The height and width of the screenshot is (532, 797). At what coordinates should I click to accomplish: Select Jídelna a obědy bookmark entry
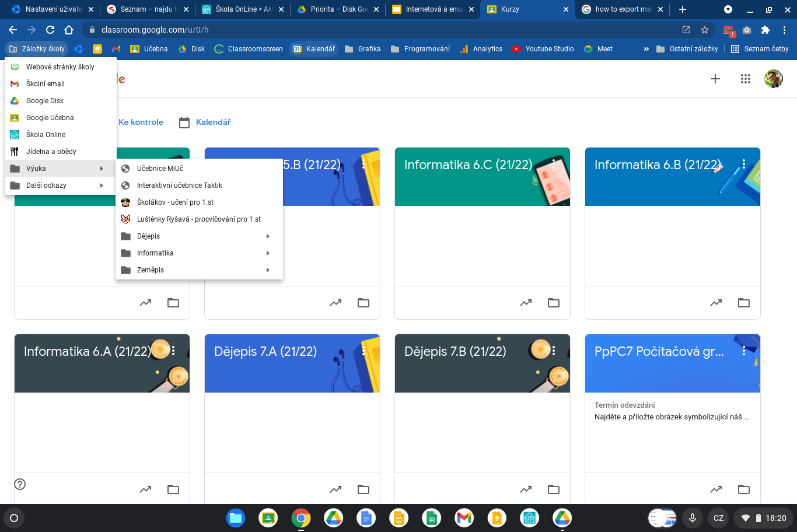51,152
